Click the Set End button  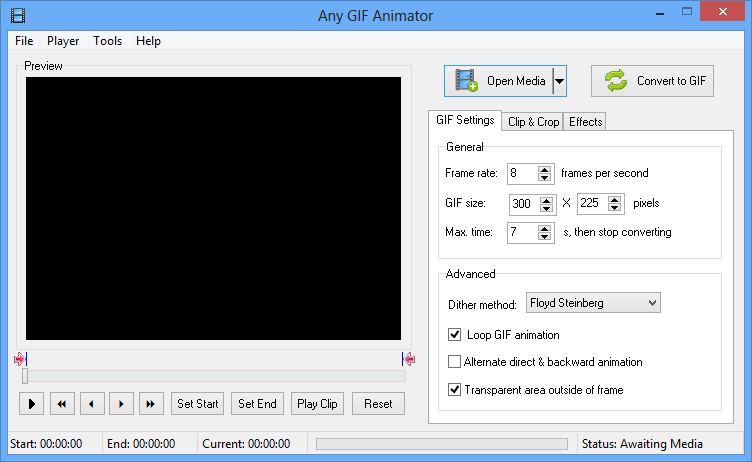[257, 403]
